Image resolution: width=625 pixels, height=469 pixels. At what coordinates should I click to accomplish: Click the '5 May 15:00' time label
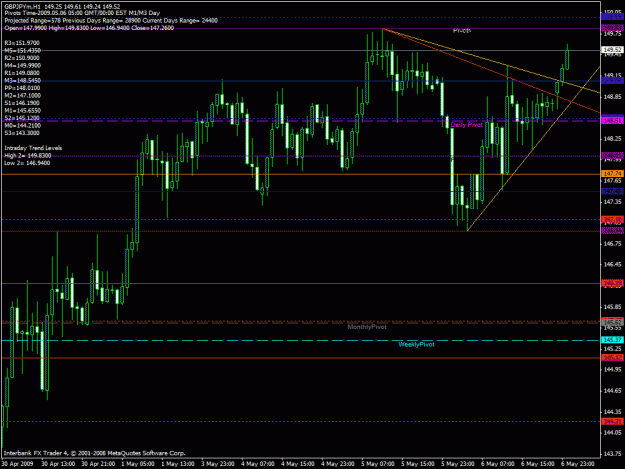[418, 464]
